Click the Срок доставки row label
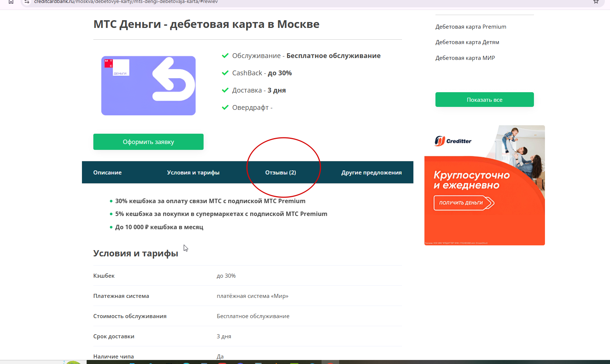 click(x=114, y=336)
